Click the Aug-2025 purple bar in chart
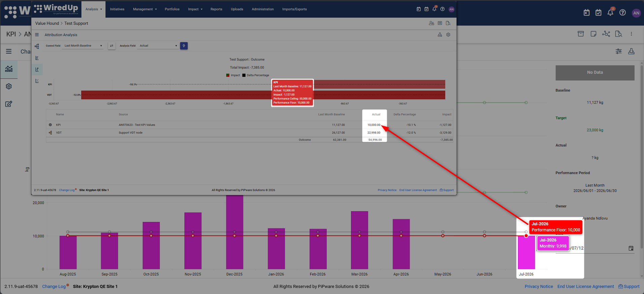644x294 pixels. click(68, 252)
